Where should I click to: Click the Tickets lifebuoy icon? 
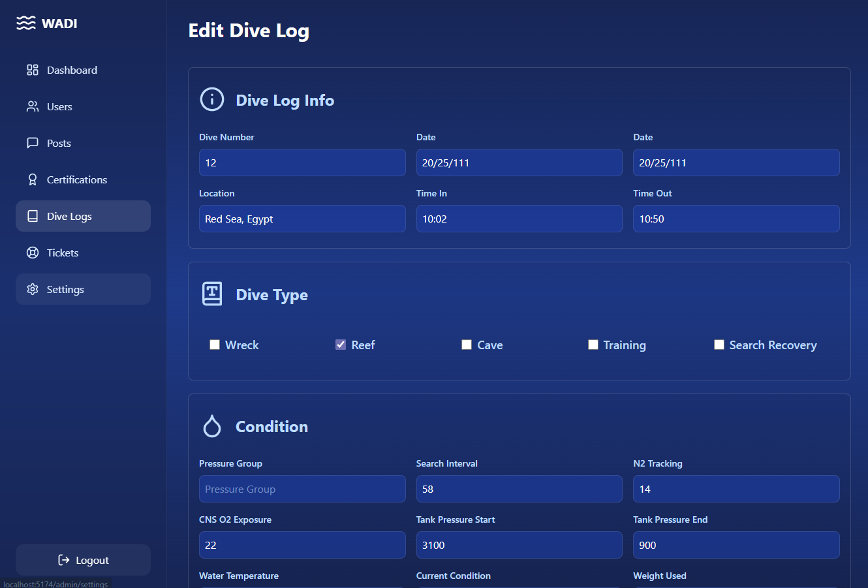pyautogui.click(x=33, y=253)
